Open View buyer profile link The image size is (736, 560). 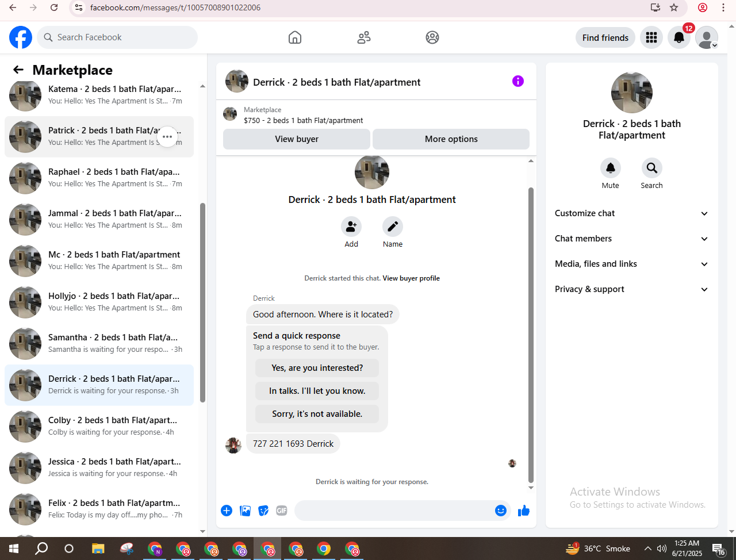point(411,278)
